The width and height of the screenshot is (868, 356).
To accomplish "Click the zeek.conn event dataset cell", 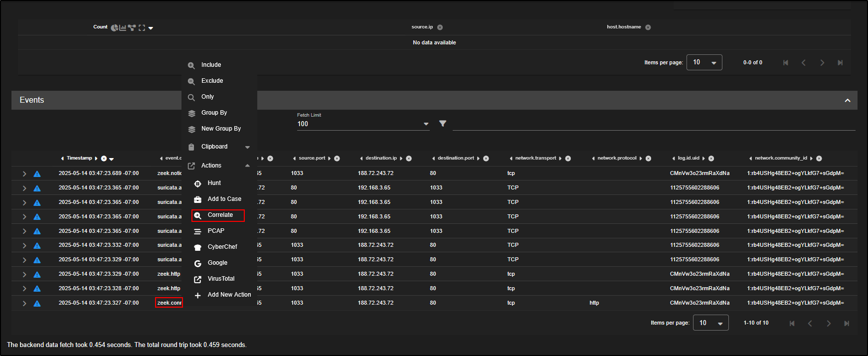I will (169, 303).
